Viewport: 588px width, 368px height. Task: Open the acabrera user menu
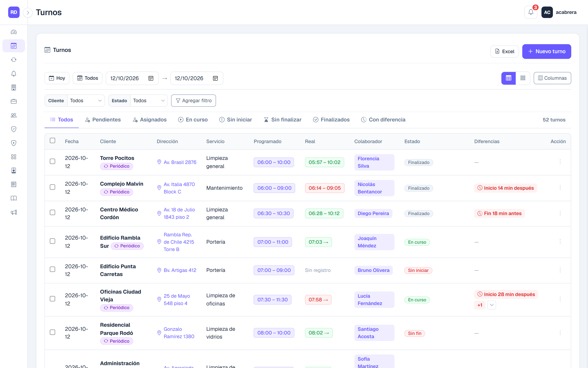point(559,12)
